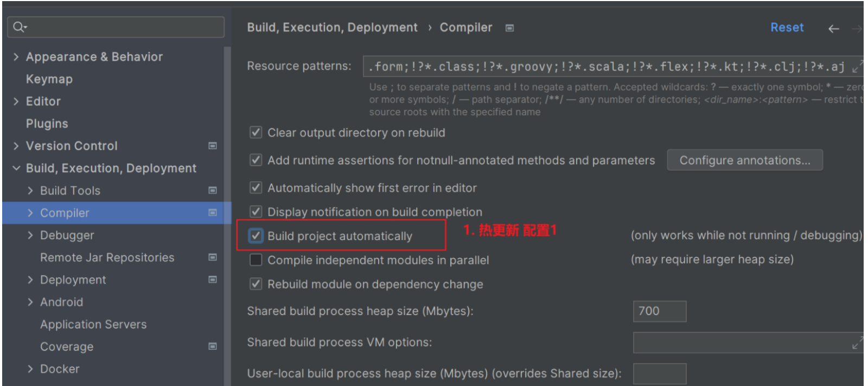868x386 pixels.
Task: Expand the Debugger settings node
Action: pos(30,235)
